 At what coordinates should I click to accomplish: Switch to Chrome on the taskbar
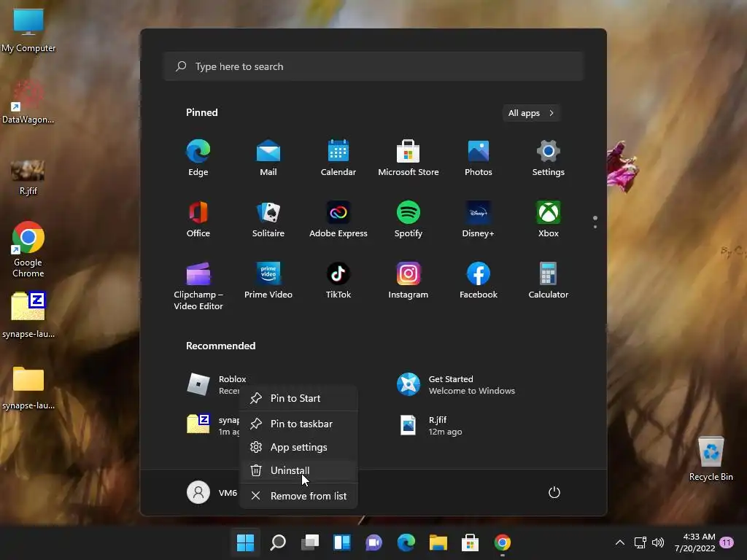click(x=502, y=542)
